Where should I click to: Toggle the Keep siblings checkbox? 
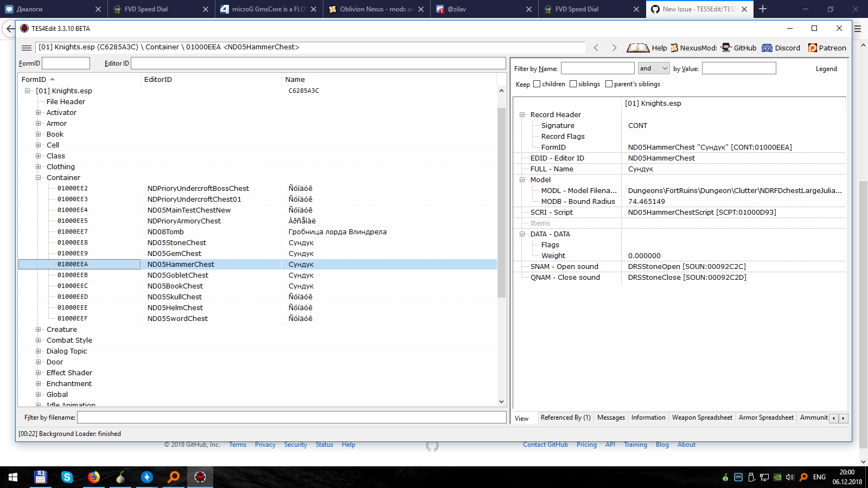click(x=573, y=84)
